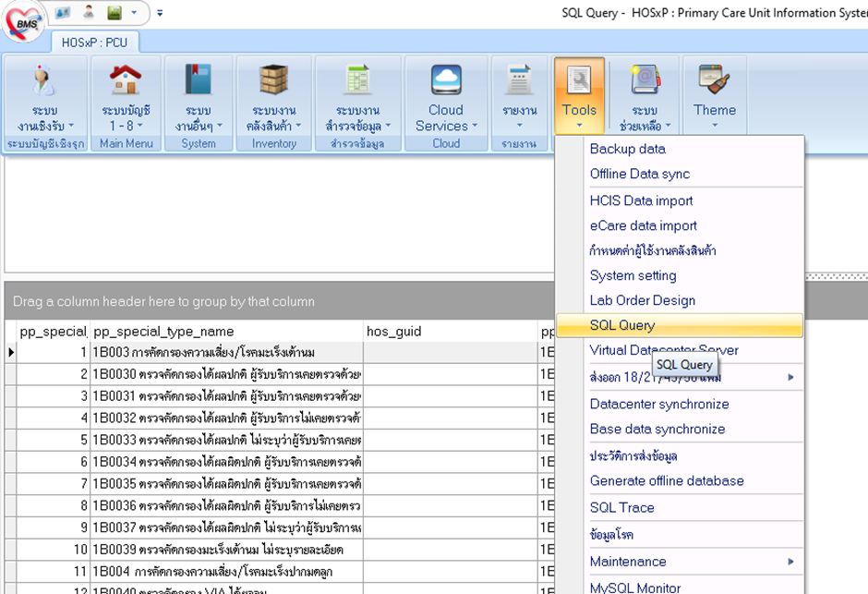This screenshot has height=594, width=868.
Task: Select row with code 1B0031
Action: (226, 395)
